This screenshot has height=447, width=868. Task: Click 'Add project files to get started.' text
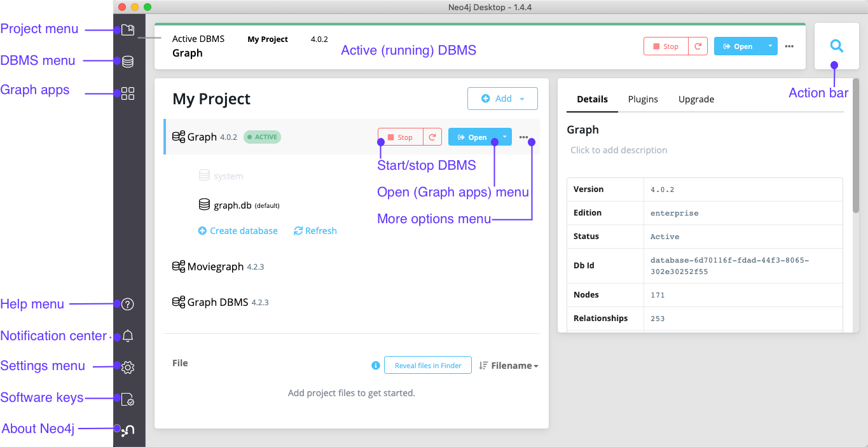point(352,393)
